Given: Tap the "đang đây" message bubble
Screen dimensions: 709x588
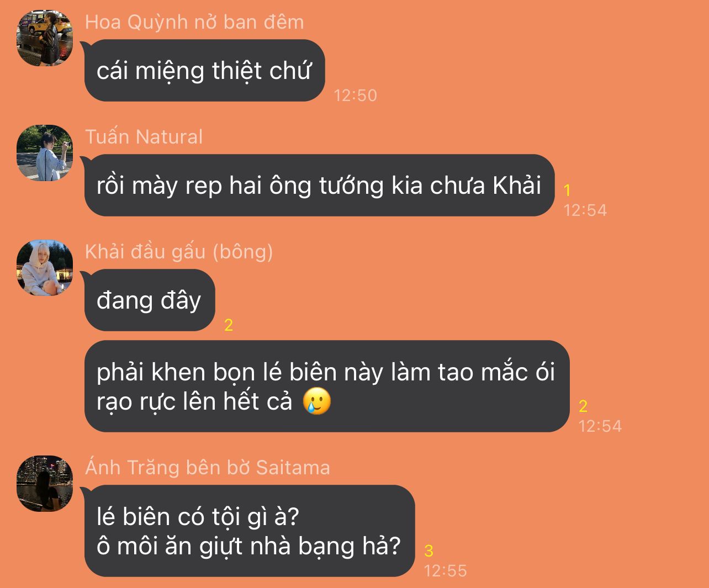Looking at the screenshot, I should click(149, 300).
